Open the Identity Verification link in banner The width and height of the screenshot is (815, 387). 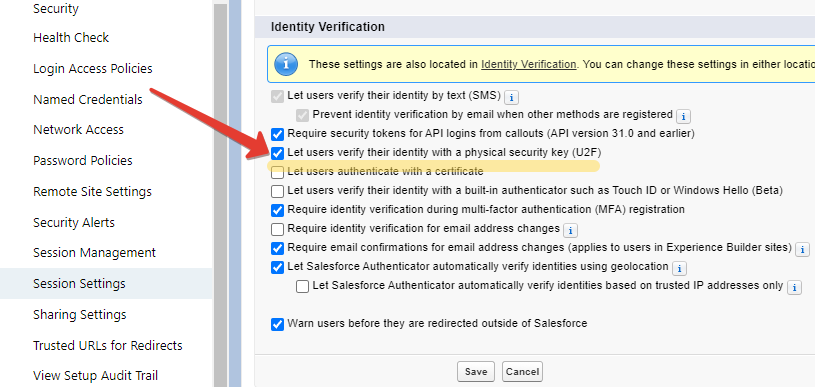[529, 64]
